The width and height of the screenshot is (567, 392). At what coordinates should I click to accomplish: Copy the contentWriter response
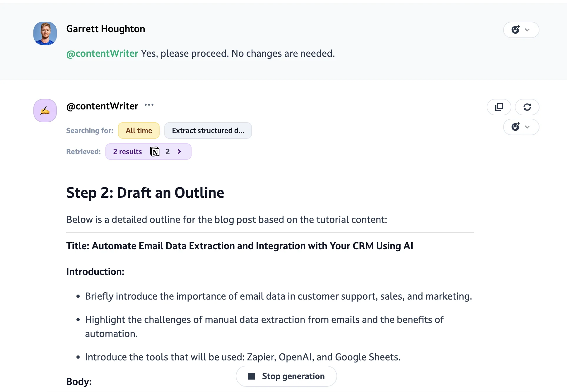click(x=499, y=107)
